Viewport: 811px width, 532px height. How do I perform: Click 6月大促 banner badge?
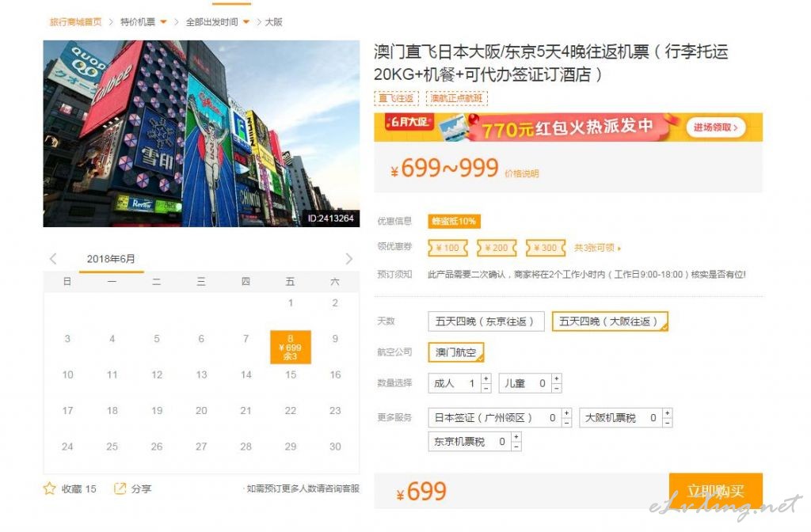tap(409, 122)
